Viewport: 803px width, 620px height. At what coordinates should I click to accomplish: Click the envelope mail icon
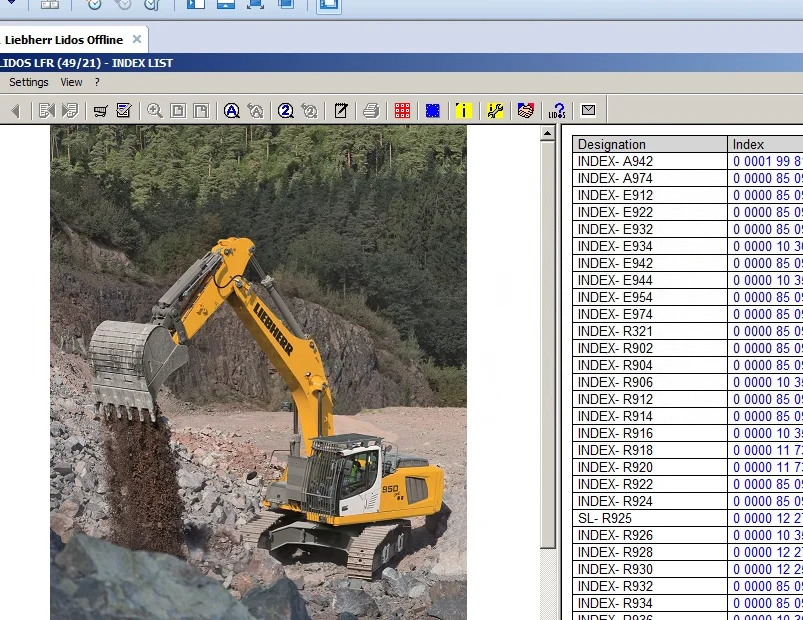(588, 111)
